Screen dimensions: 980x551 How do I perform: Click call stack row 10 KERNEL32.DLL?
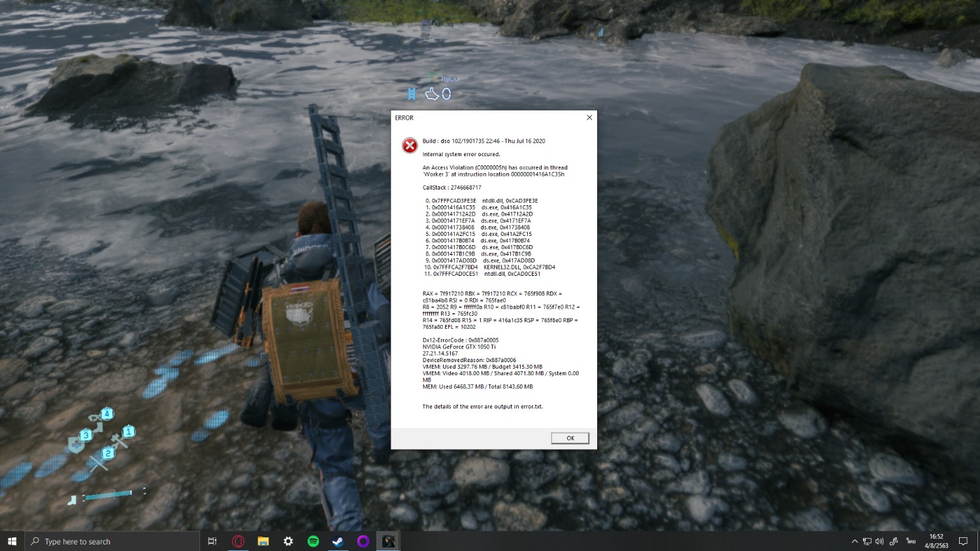click(489, 267)
